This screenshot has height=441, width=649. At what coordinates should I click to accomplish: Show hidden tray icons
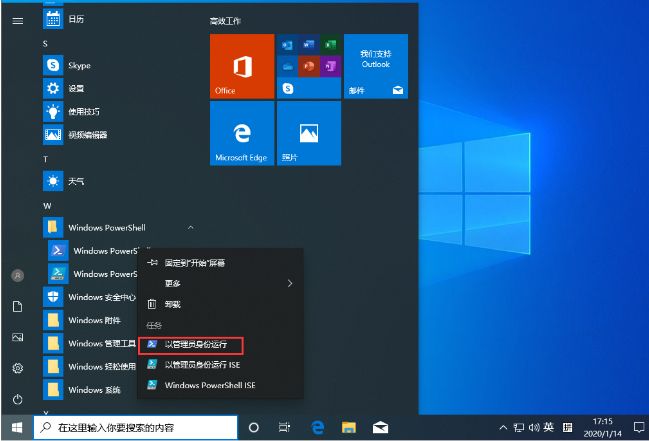[503, 427]
